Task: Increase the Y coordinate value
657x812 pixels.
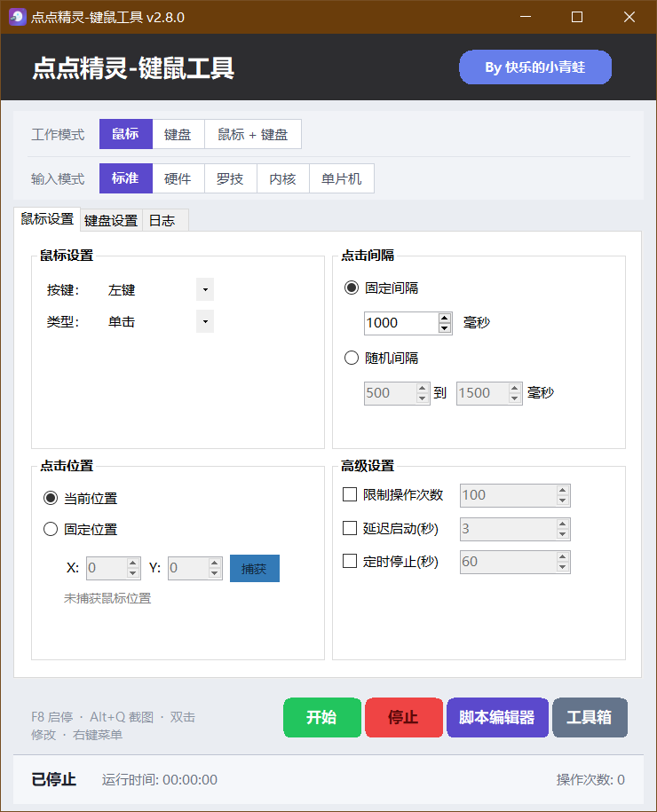Action: click(216, 563)
